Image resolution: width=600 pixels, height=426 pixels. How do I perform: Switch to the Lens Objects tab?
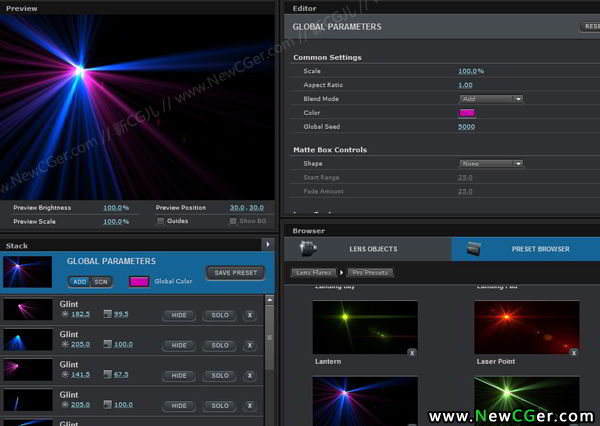(x=368, y=249)
